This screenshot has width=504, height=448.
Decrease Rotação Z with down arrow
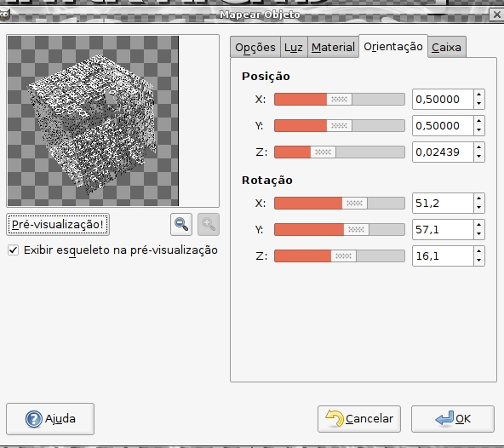click(x=479, y=261)
